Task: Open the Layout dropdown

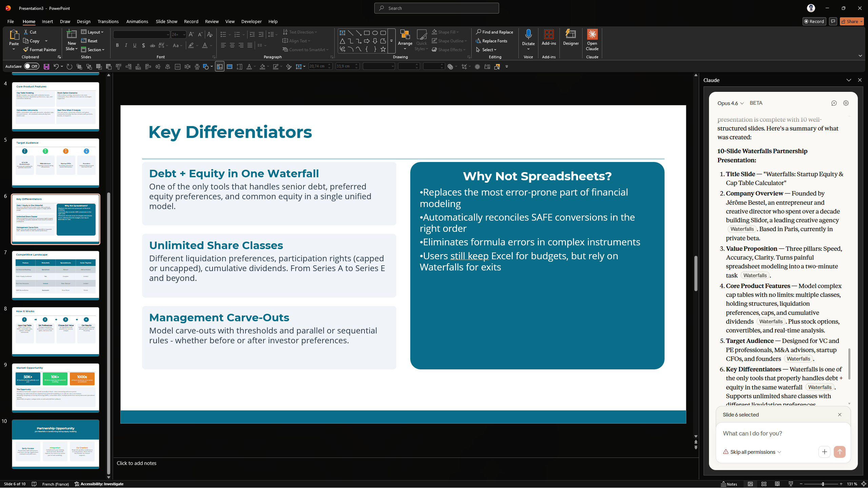Action: click(92, 32)
